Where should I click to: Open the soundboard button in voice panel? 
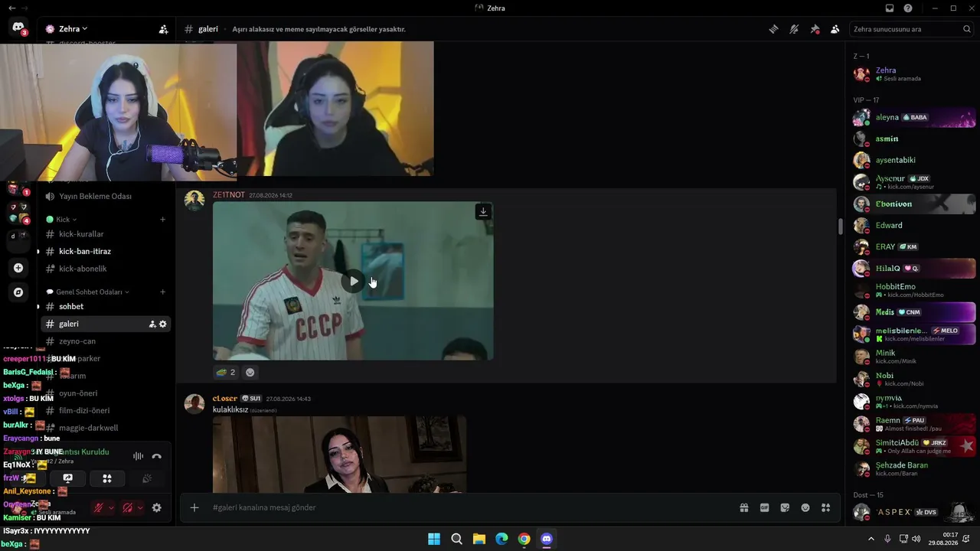tap(147, 478)
